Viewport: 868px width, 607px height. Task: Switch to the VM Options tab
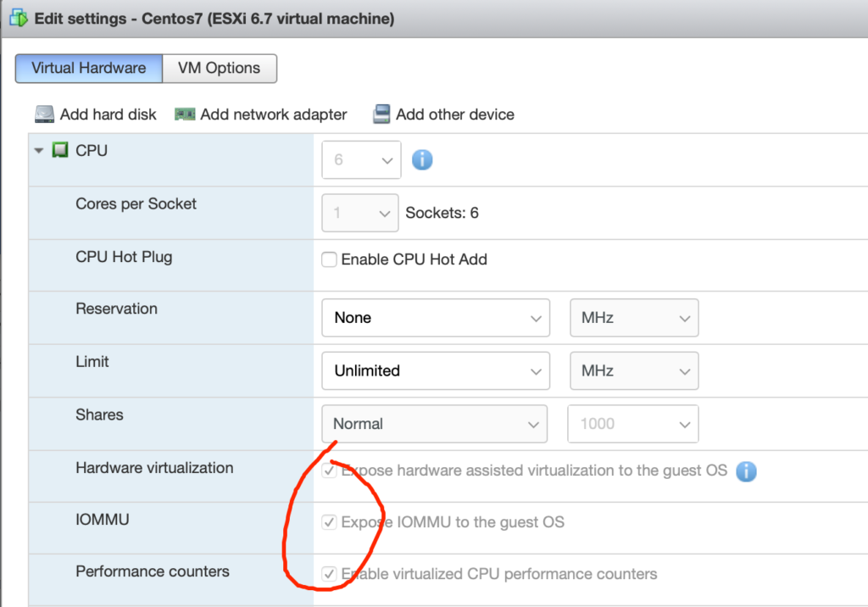pos(220,68)
